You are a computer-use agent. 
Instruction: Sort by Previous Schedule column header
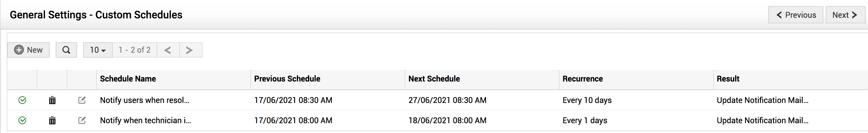click(287, 79)
